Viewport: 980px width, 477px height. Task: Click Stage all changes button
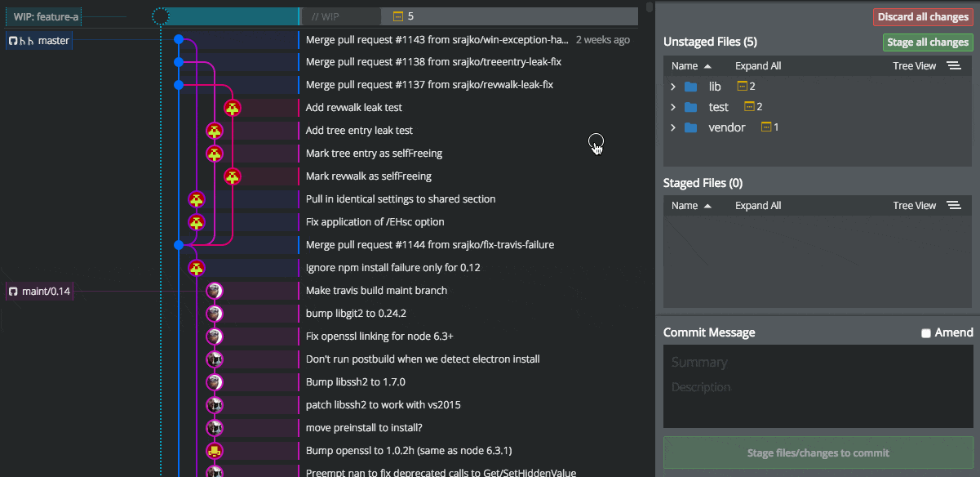[x=928, y=42]
